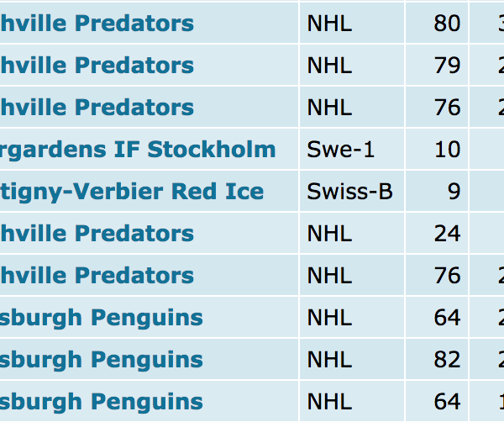Open the Penguins link directly below the last Predators row

(101, 318)
